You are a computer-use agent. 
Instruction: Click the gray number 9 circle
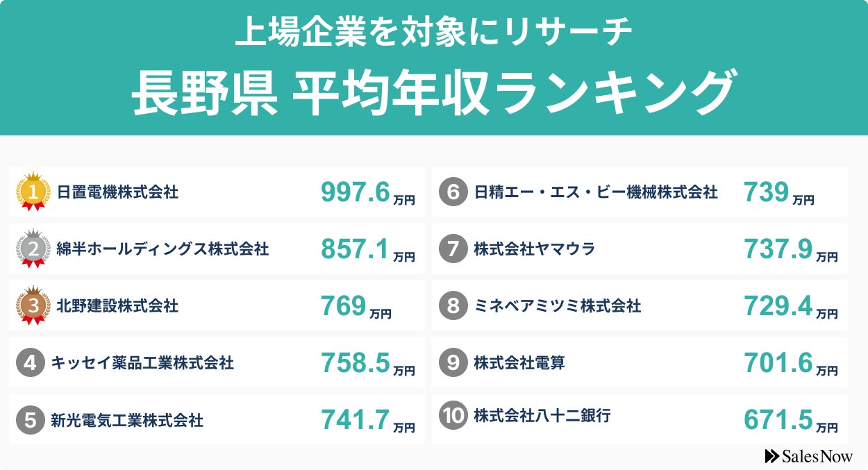click(453, 362)
